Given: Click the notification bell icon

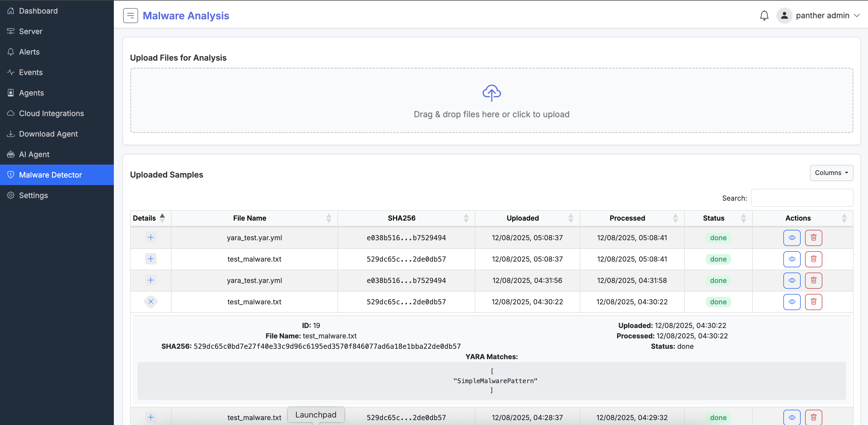Looking at the screenshot, I should point(764,16).
